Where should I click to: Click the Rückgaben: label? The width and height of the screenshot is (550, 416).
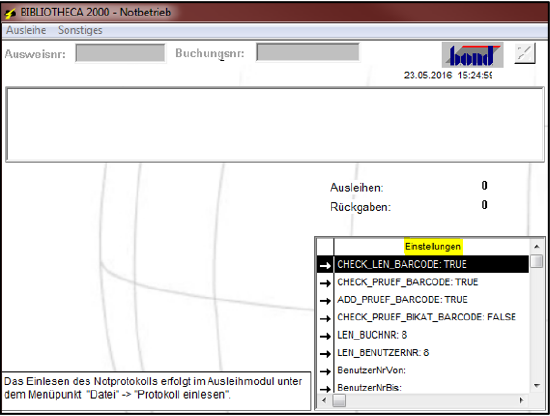click(x=360, y=207)
